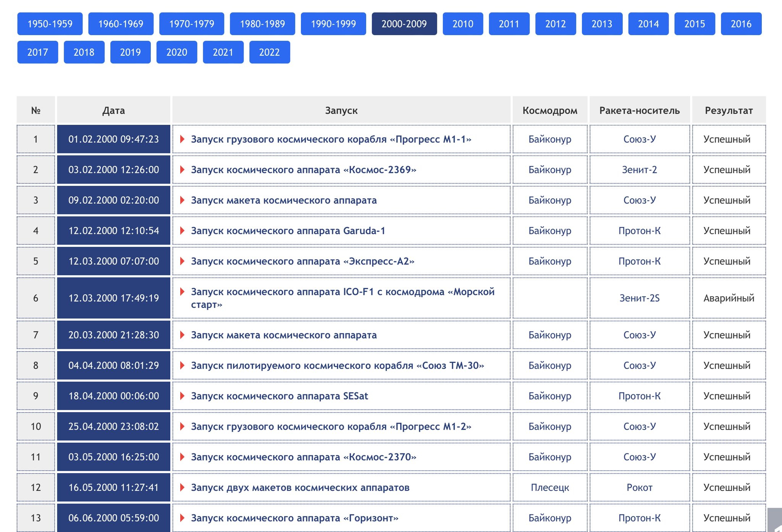Open the launch link dated 09.02.2000

tap(284, 200)
